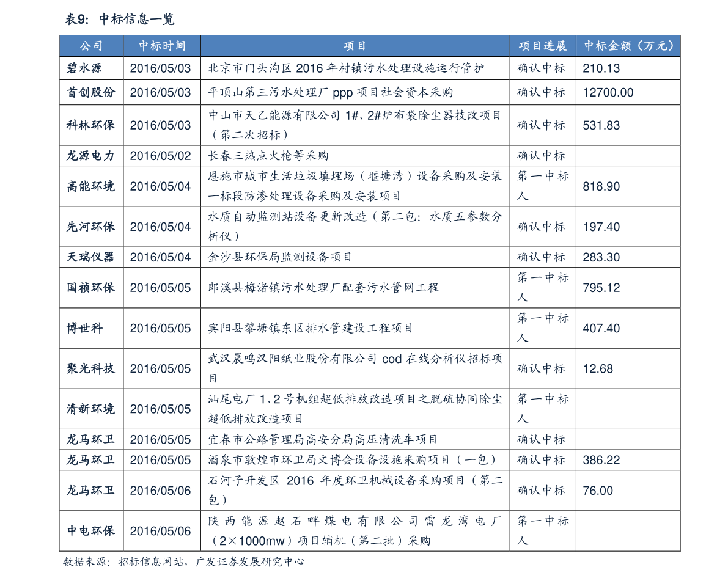Click company cell 国祯环保
The image size is (728, 581).
coord(90,288)
